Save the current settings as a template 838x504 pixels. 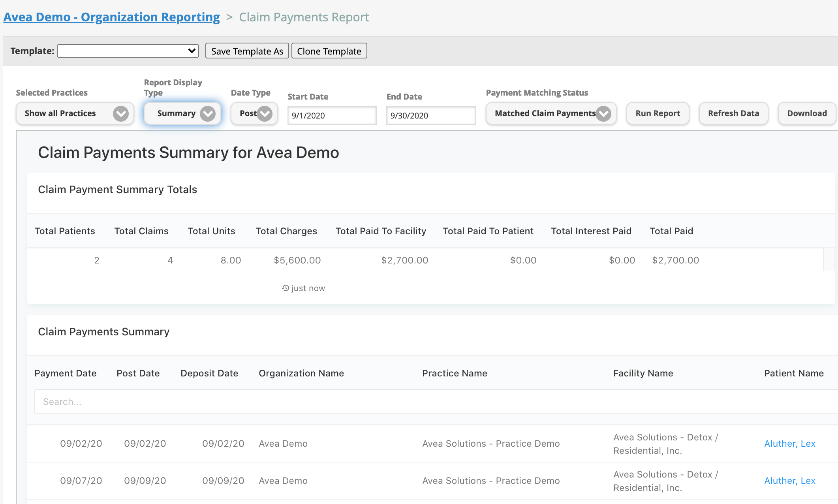[246, 51]
